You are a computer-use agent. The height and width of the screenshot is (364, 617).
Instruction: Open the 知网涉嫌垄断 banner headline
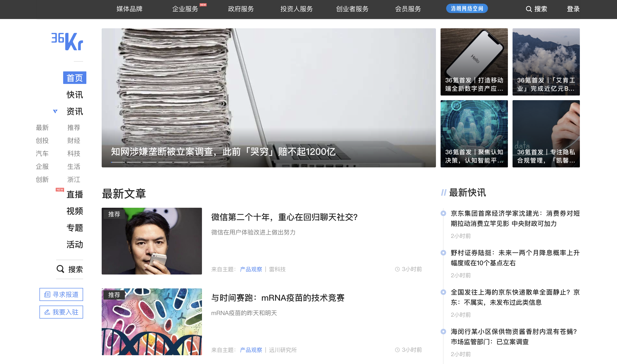click(x=223, y=152)
